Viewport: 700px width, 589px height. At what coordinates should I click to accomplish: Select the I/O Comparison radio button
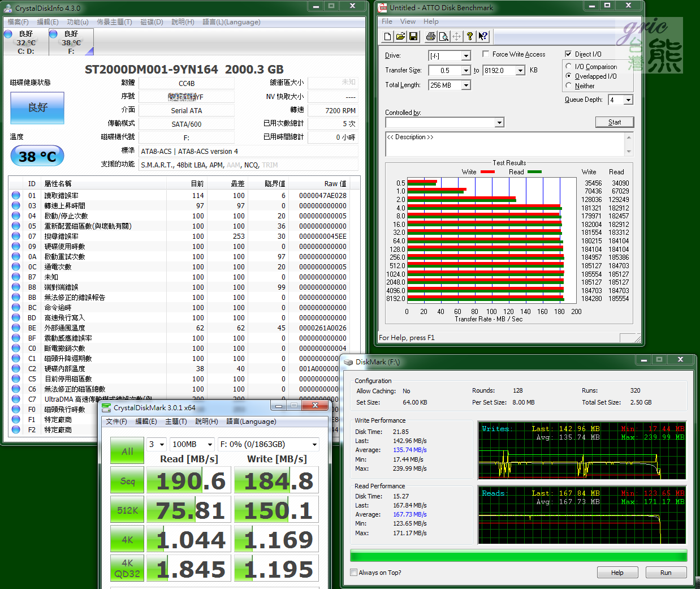(569, 66)
